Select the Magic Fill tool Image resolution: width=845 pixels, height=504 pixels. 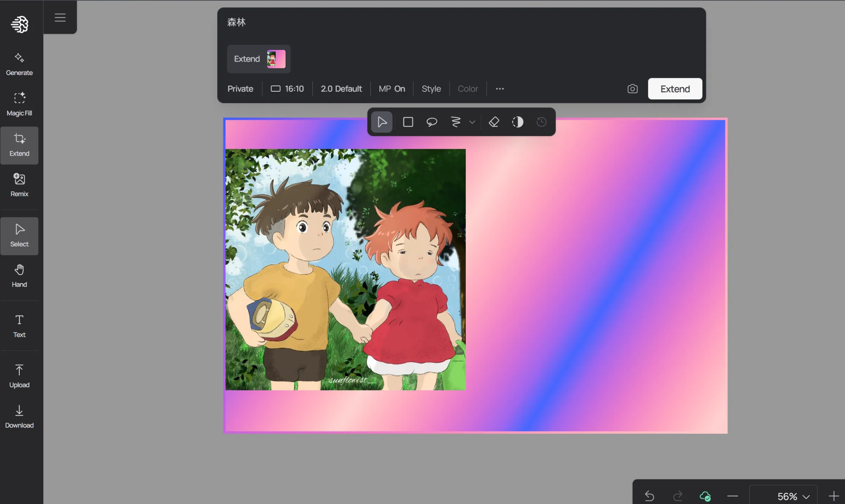tap(19, 105)
